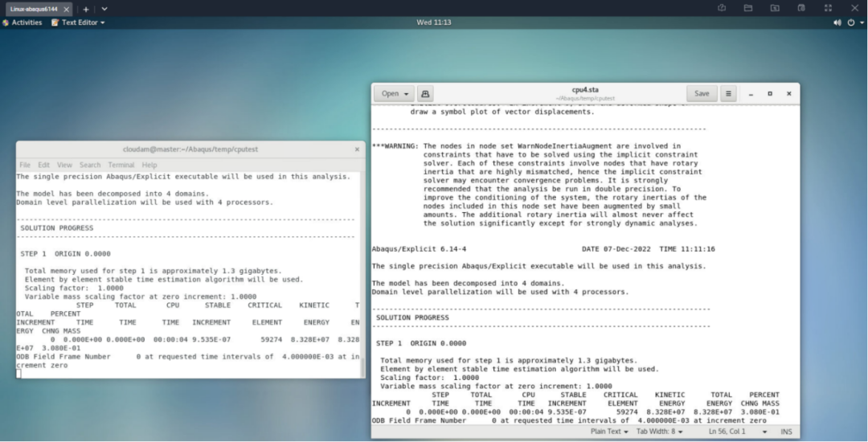The height and width of the screenshot is (442, 868).
Task: Click the window-panel icon in remote toolbar
Action: tap(748, 8)
